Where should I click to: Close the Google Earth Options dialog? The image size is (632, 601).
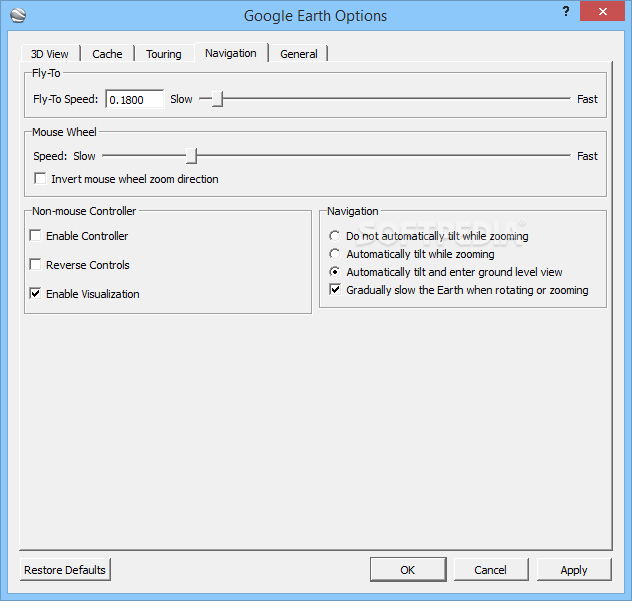click(x=603, y=11)
